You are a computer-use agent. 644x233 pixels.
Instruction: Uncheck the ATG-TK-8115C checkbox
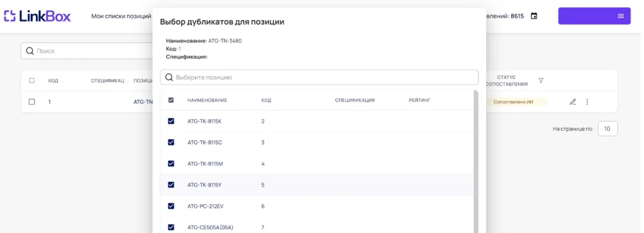tap(171, 142)
